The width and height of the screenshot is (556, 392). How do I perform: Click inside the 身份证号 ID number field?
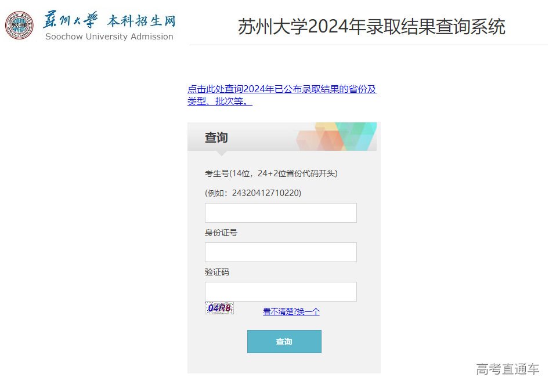coord(280,252)
